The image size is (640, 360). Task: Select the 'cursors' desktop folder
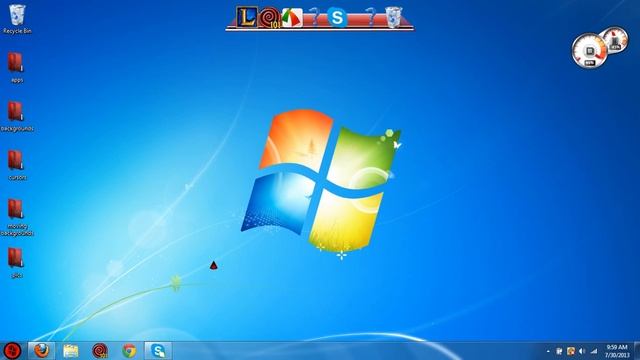click(x=17, y=165)
